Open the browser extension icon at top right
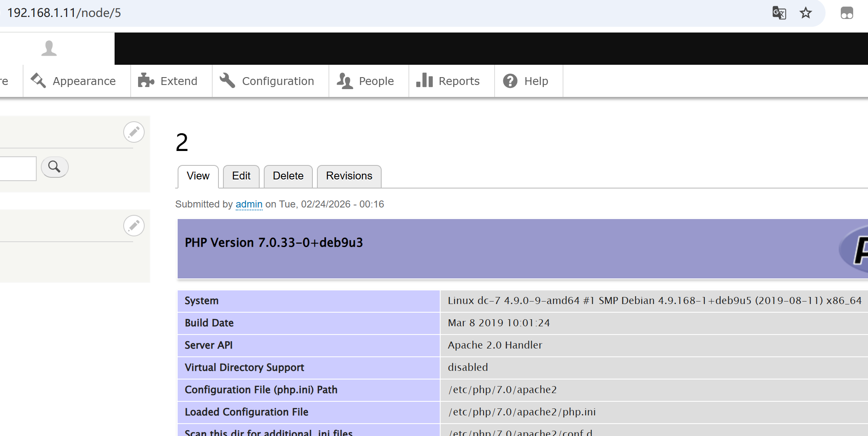The width and height of the screenshot is (868, 436). 847,13
